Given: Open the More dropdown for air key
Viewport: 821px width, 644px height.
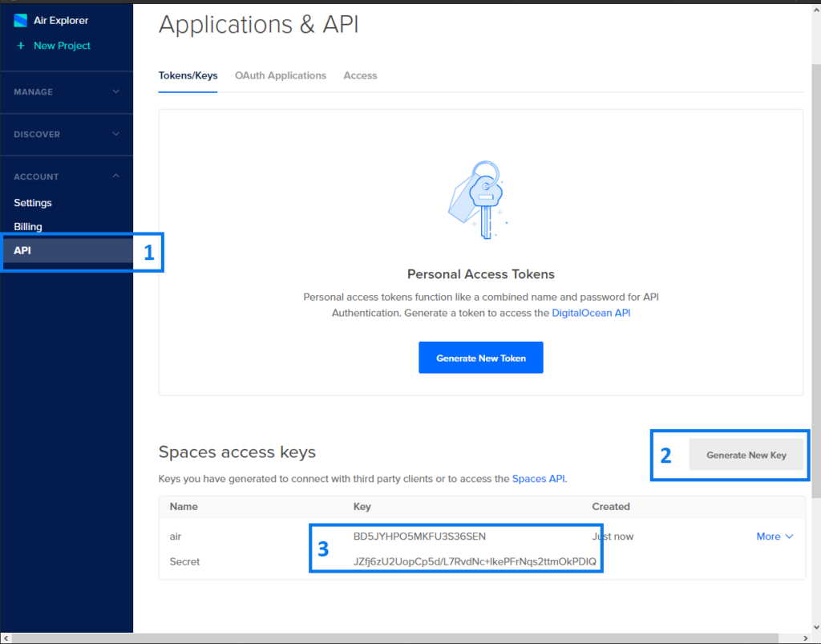Looking at the screenshot, I should point(775,537).
